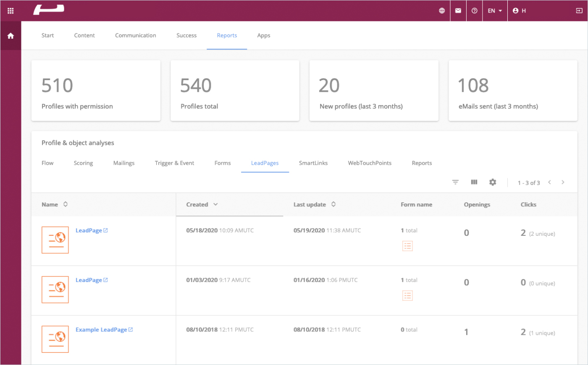Go to next page of results
This screenshot has height=365, width=588.
pos(563,182)
